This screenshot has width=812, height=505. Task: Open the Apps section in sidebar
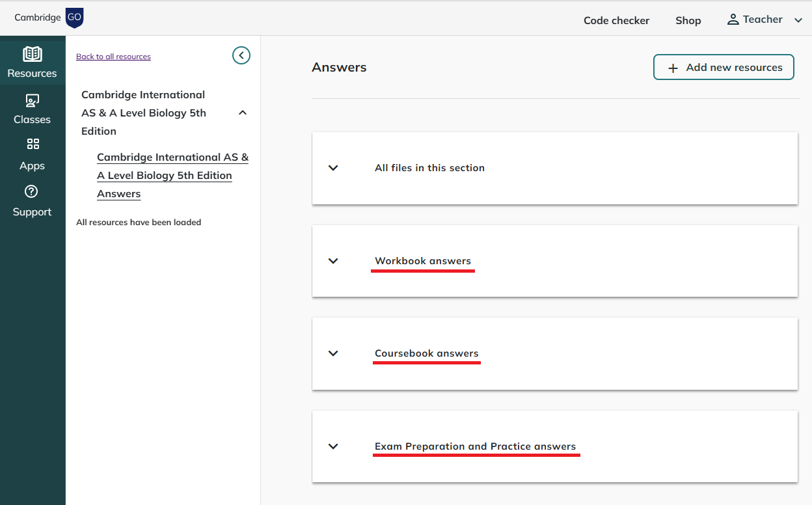tap(32, 155)
